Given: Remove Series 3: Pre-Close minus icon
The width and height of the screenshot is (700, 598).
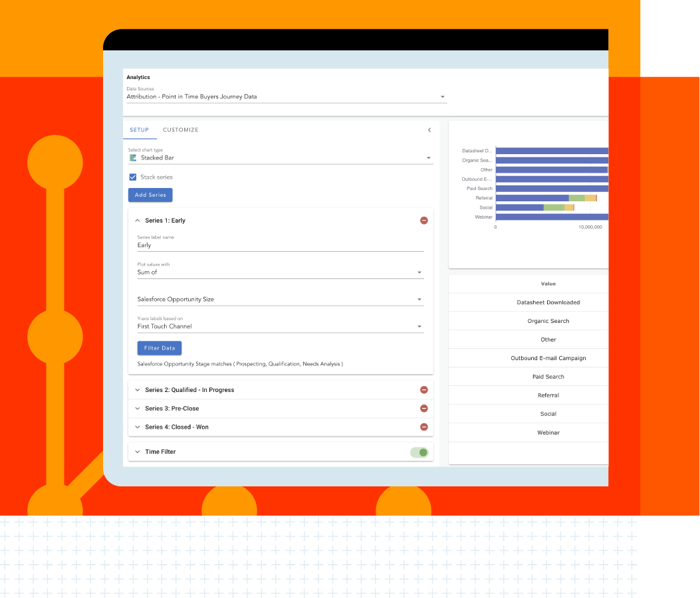Looking at the screenshot, I should [424, 409].
